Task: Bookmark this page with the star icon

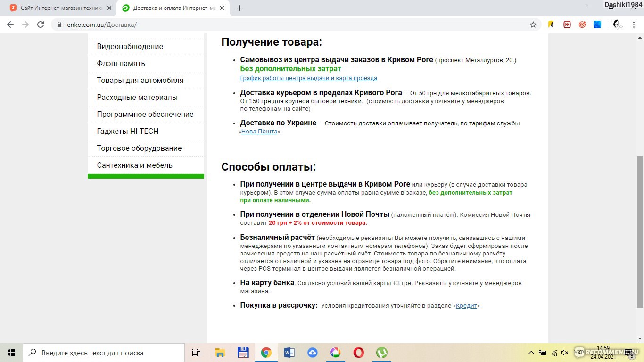Action: [x=533, y=25]
